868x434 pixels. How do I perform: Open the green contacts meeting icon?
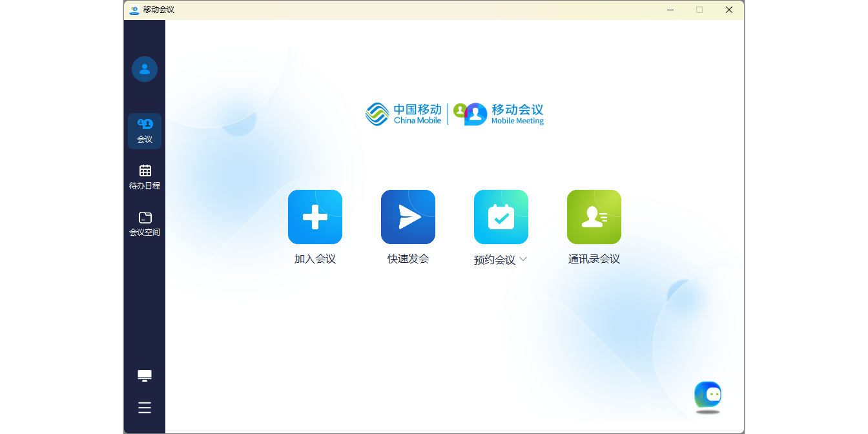(x=594, y=217)
